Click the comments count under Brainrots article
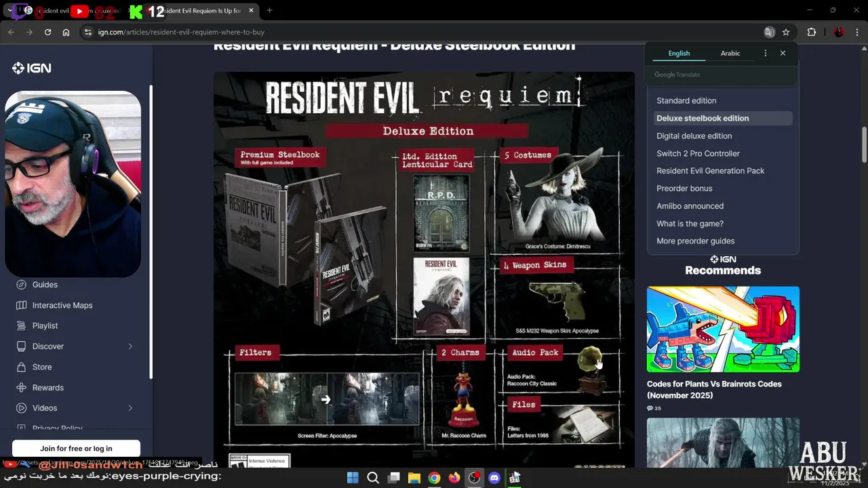The image size is (868, 488). 654,408
